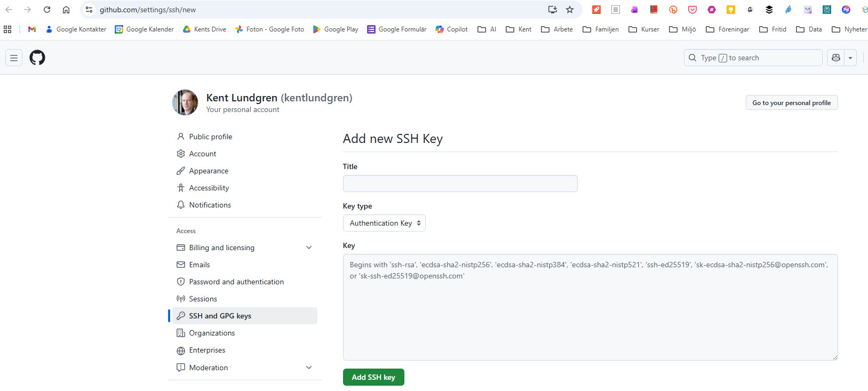This screenshot has height=391, width=868.
Task: Open Gmail bookmark icon
Action: (32, 29)
